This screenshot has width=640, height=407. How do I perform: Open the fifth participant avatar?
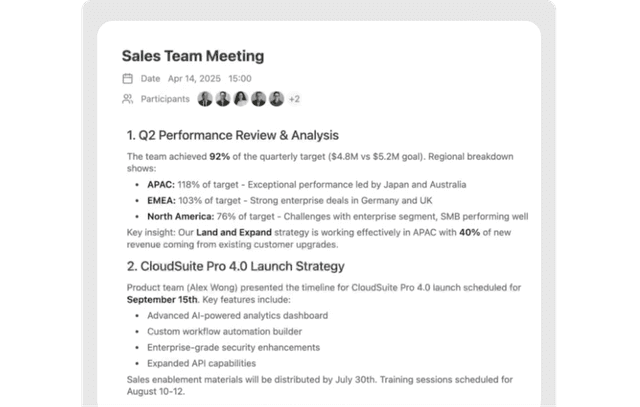pyautogui.click(x=276, y=99)
